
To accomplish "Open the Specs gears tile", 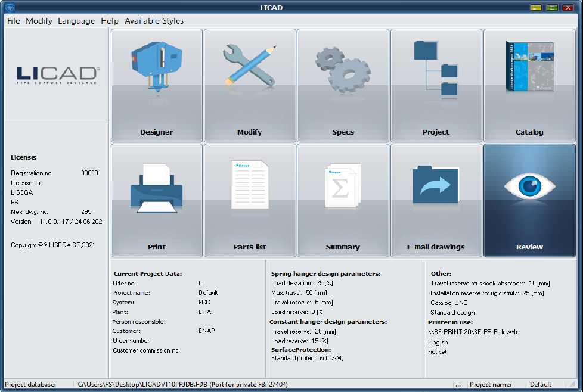I will point(343,85).
